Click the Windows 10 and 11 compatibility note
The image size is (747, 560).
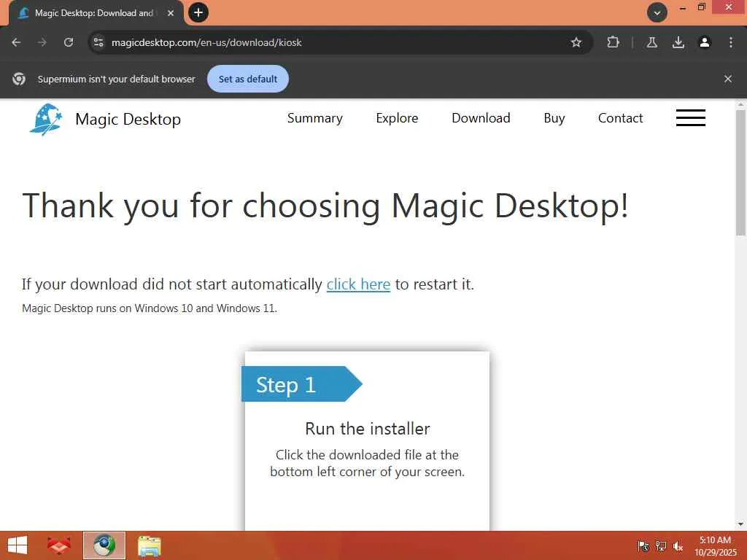pyautogui.click(x=150, y=308)
